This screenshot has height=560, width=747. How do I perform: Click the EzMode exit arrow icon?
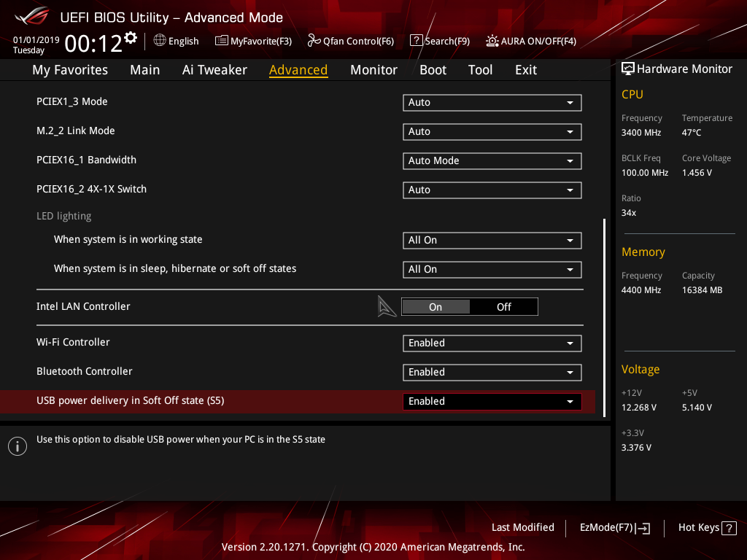click(x=643, y=528)
